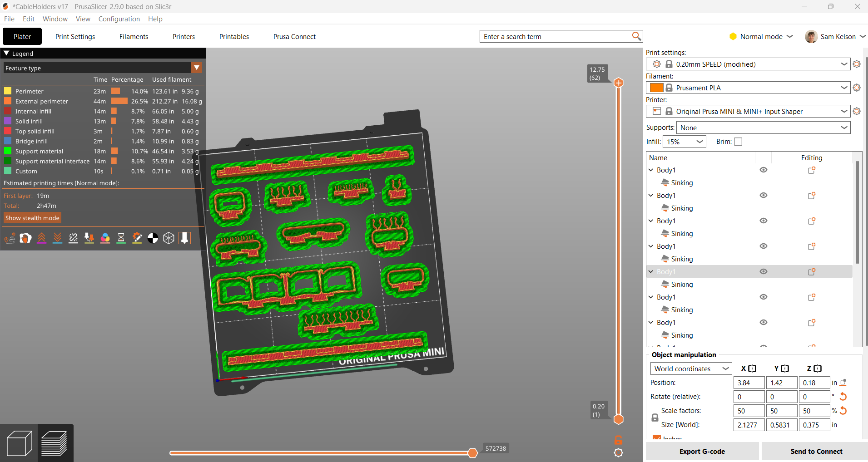Screen dimensions: 868x462
Task: Open Normal mode selector
Action: coord(761,36)
